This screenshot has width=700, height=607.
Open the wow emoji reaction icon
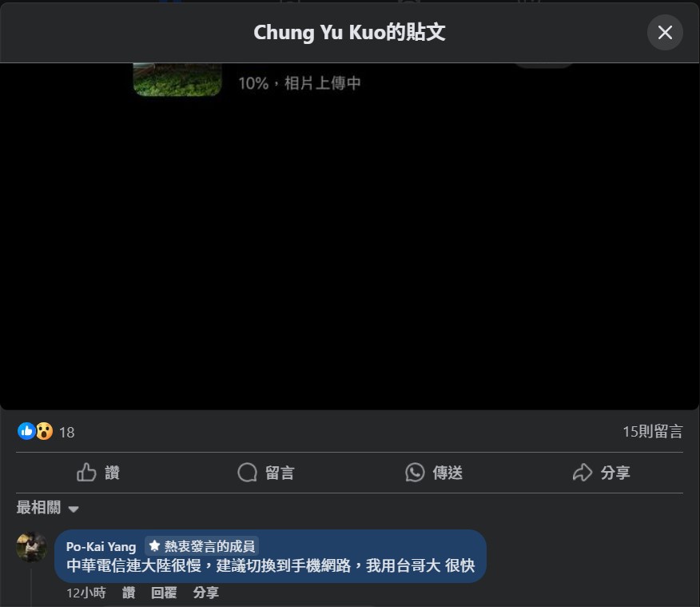[44, 431]
